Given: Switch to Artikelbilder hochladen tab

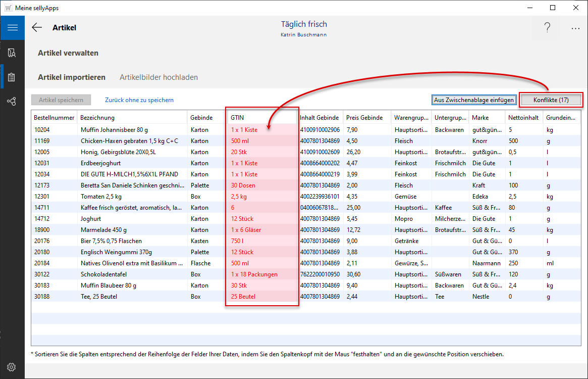Looking at the screenshot, I should [158, 77].
